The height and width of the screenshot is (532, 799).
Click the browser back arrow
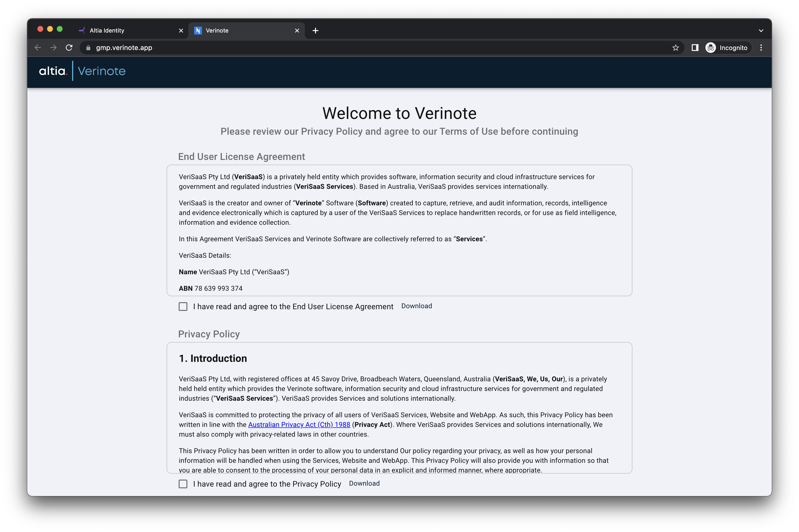click(38, 48)
